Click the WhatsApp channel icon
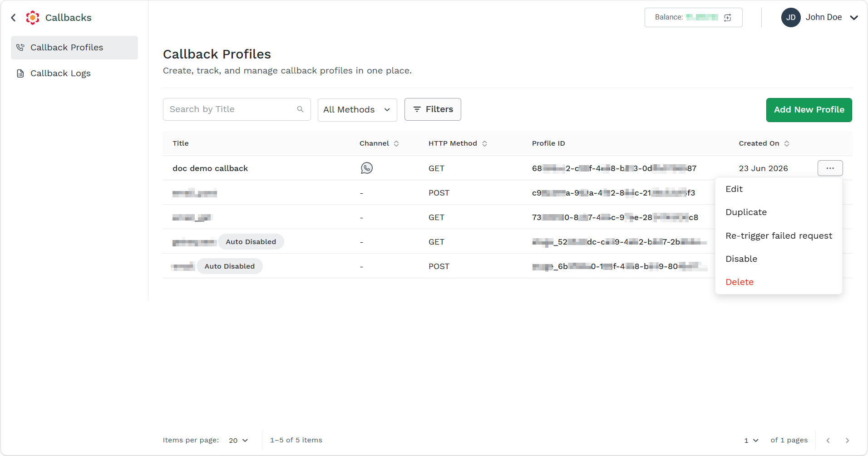 (x=367, y=168)
